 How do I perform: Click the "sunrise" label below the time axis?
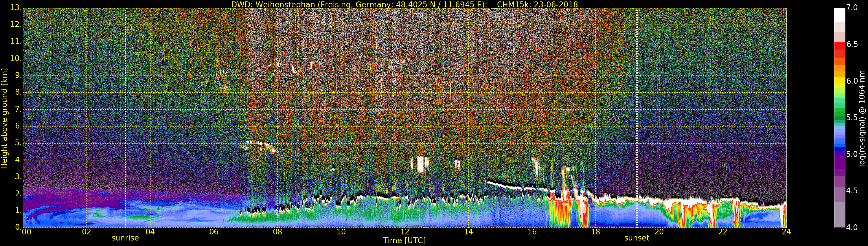125,238
